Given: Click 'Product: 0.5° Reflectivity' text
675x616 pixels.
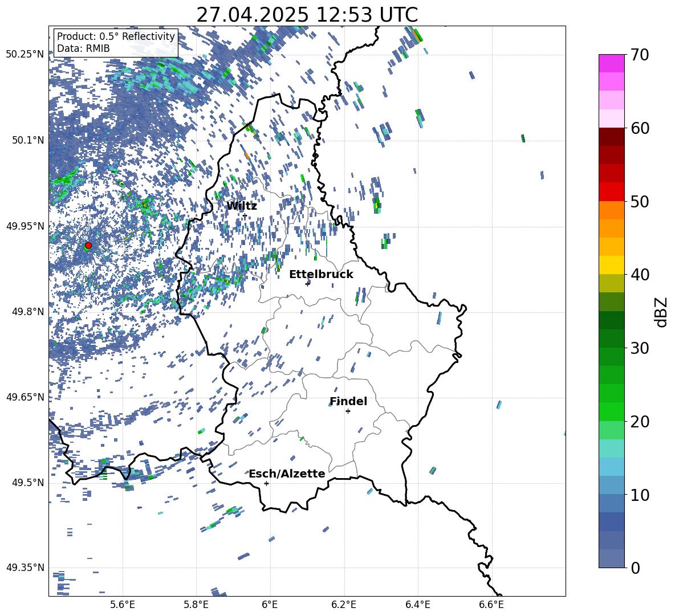Looking at the screenshot, I should click(x=116, y=36).
